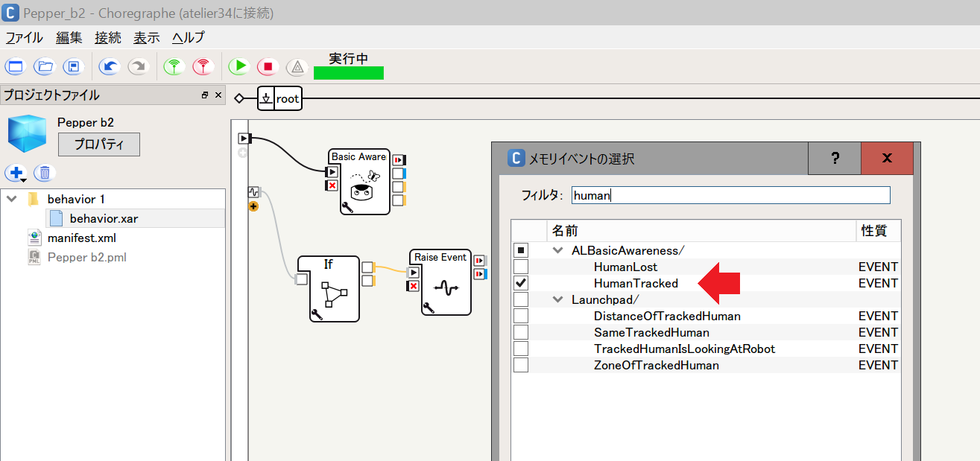Viewport: 980px width, 461px height.
Task: Click the プロパティ button
Action: click(x=98, y=144)
